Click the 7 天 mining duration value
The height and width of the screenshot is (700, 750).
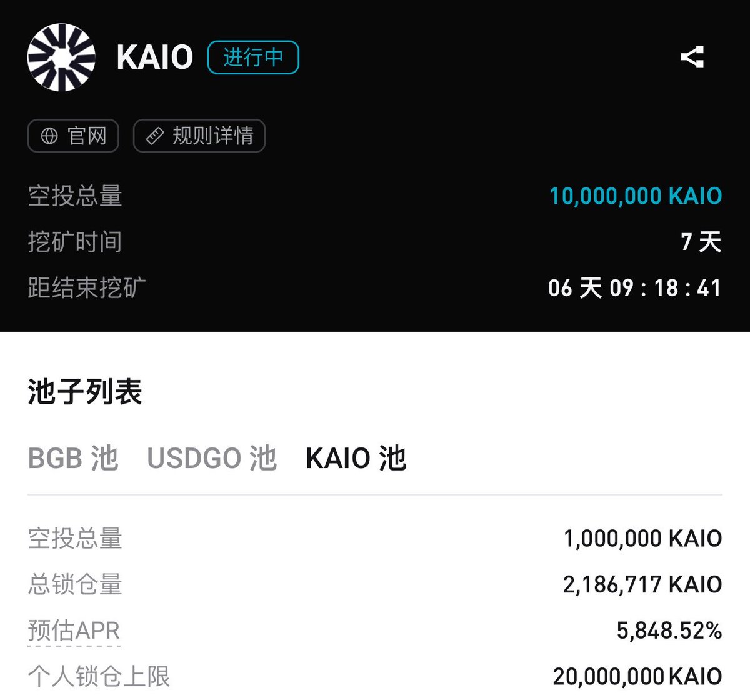(x=701, y=242)
